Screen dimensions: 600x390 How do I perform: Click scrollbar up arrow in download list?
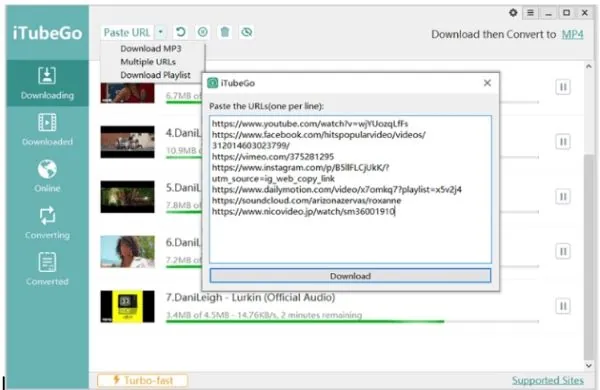click(589, 67)
